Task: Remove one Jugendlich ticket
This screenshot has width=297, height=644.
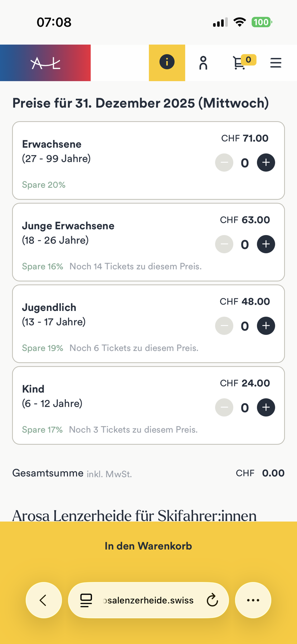Action: pyautogui.click(x=224, y=326)
